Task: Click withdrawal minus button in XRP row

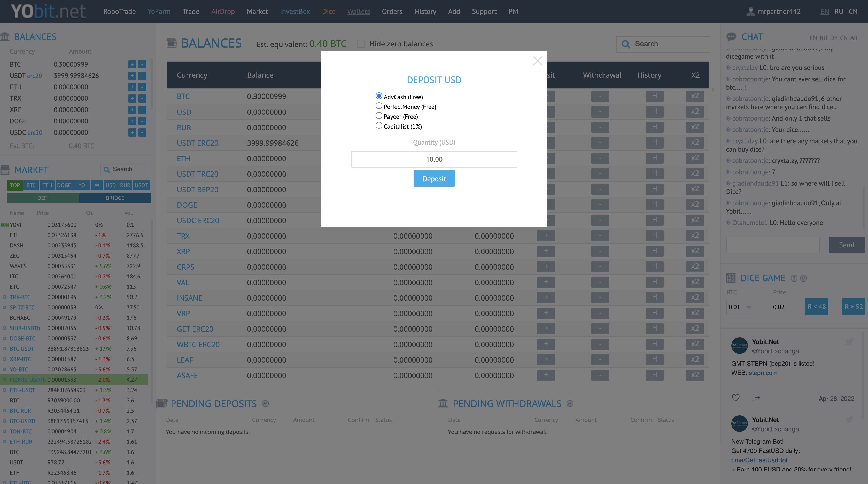Action: (600, 251)
